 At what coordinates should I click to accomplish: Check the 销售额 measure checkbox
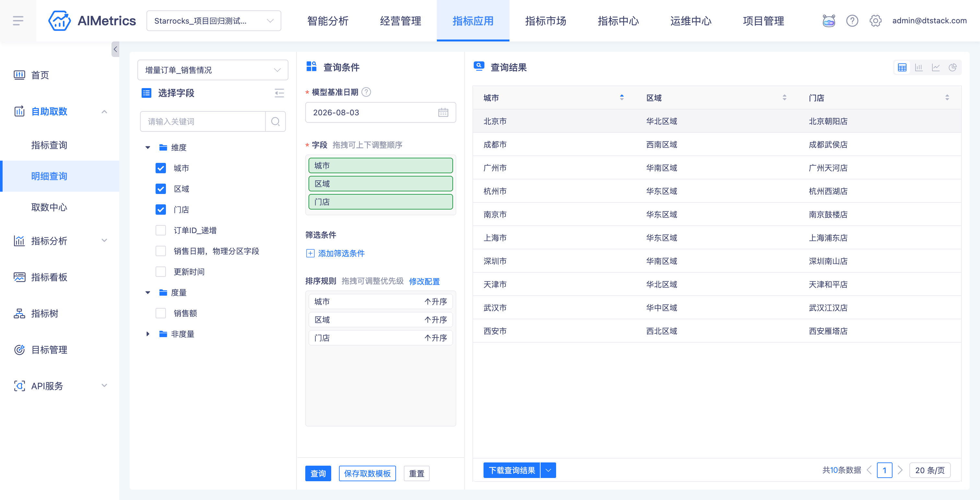pos(161,313)
